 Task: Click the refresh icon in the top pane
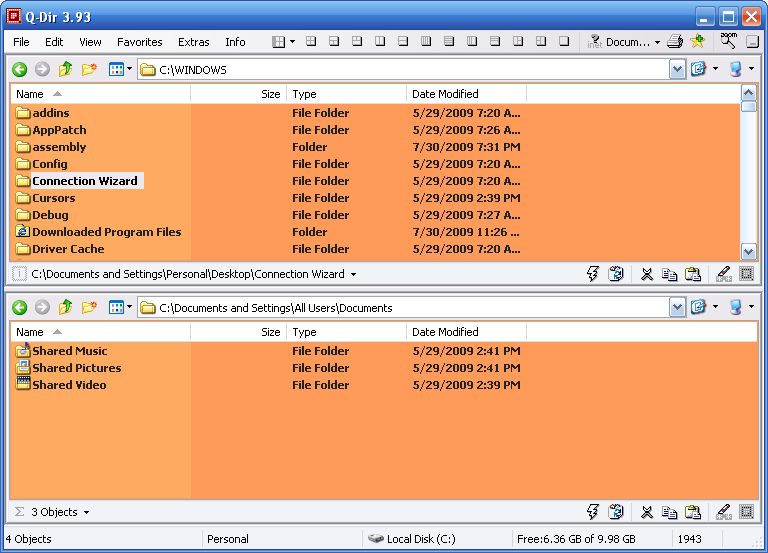click(698, 69)
